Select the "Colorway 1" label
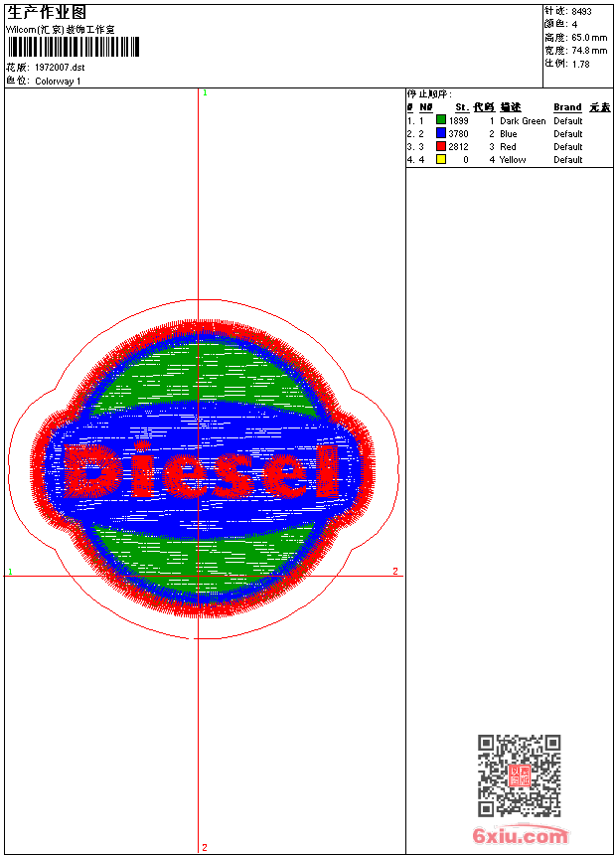Image resolution: width=616 pixels, height=855 pixels. click(58, 82)
